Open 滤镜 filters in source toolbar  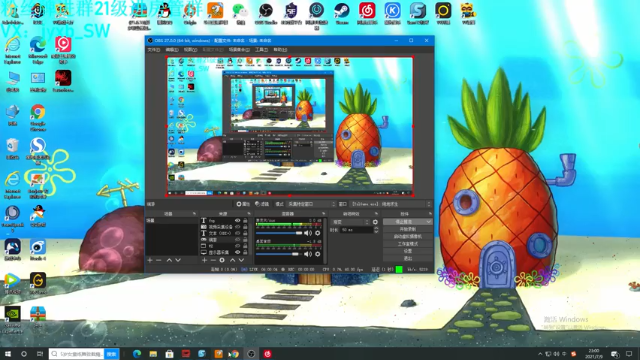262,204
